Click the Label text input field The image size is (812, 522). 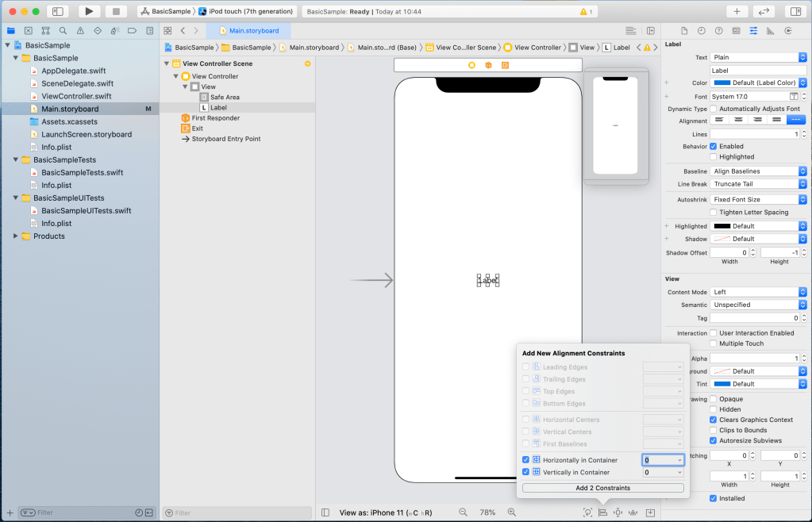[758, 71]
